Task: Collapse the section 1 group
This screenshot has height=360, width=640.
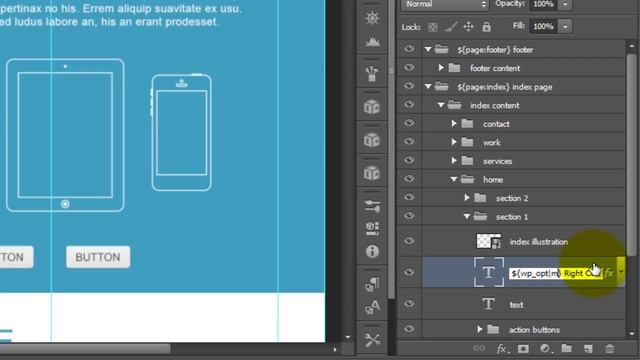Action: [x=467, y=216]
